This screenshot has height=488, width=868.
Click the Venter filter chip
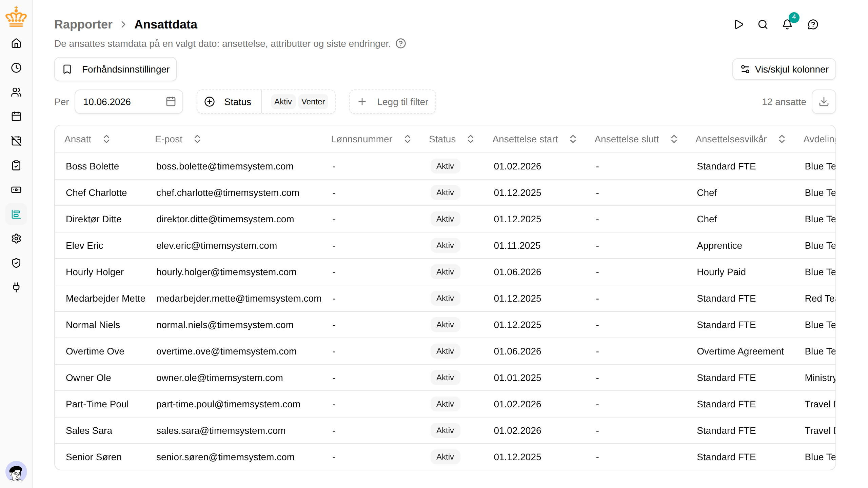[x=313, y=102]
